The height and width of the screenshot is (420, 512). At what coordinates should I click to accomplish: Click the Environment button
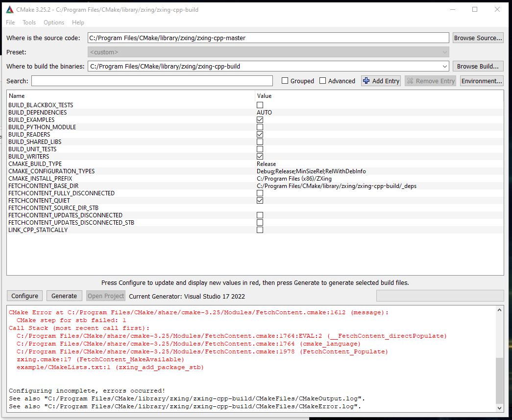coord(482,81)
